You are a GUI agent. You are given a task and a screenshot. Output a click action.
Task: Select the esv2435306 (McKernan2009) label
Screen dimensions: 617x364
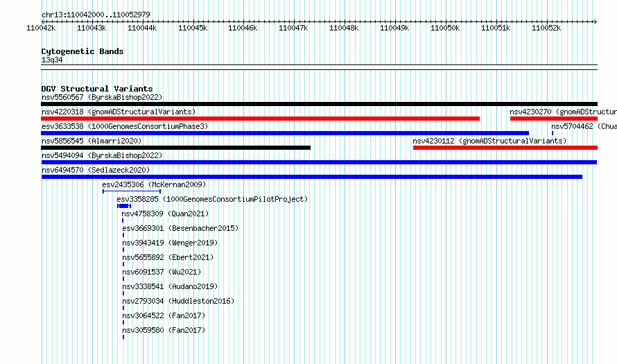pos(154,184)
